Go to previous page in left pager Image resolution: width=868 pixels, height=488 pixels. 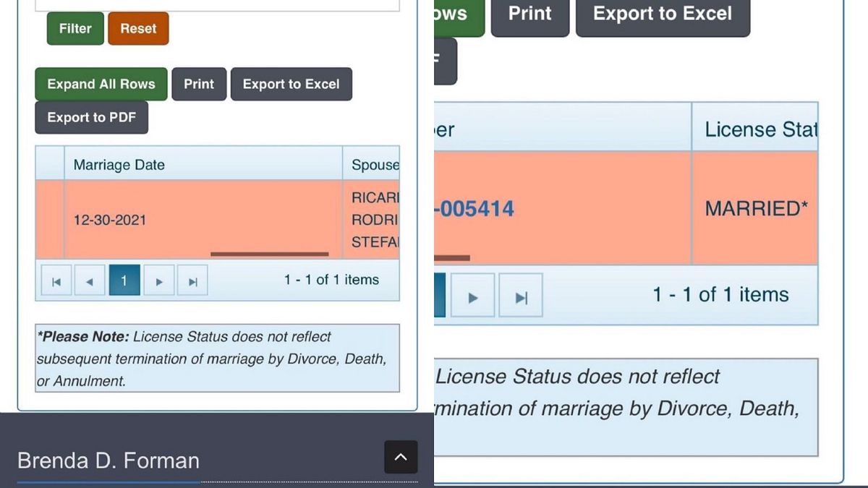click(x=90, y=281)
